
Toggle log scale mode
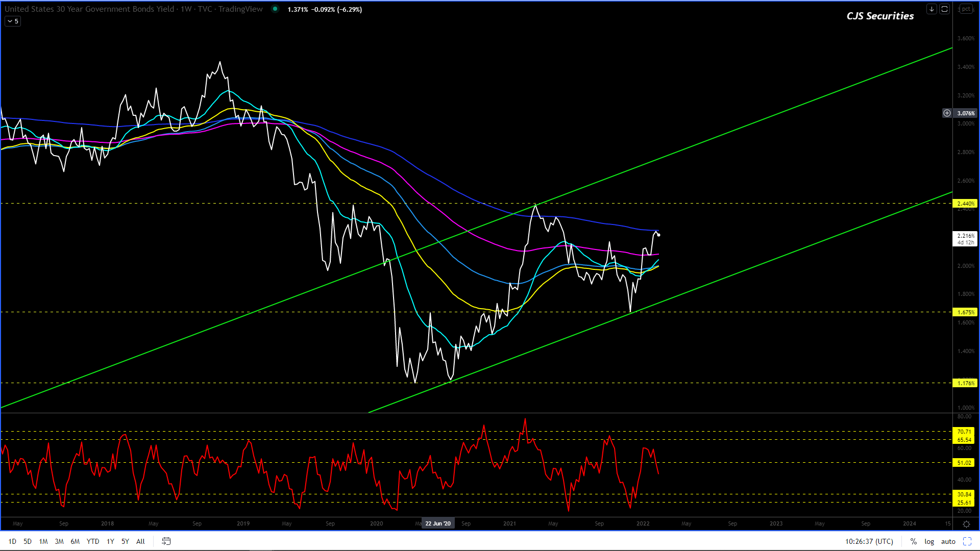[929, 541]
